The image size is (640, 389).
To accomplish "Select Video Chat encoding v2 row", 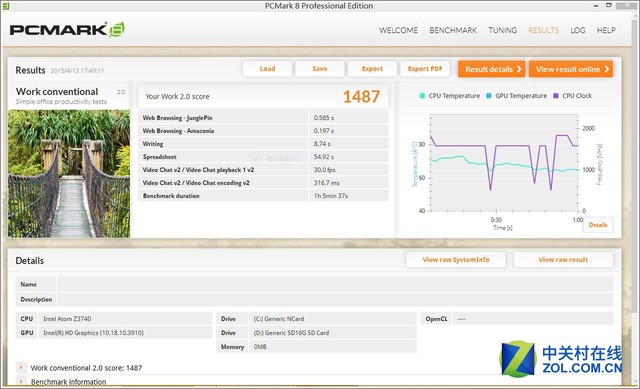I will 263,183.
